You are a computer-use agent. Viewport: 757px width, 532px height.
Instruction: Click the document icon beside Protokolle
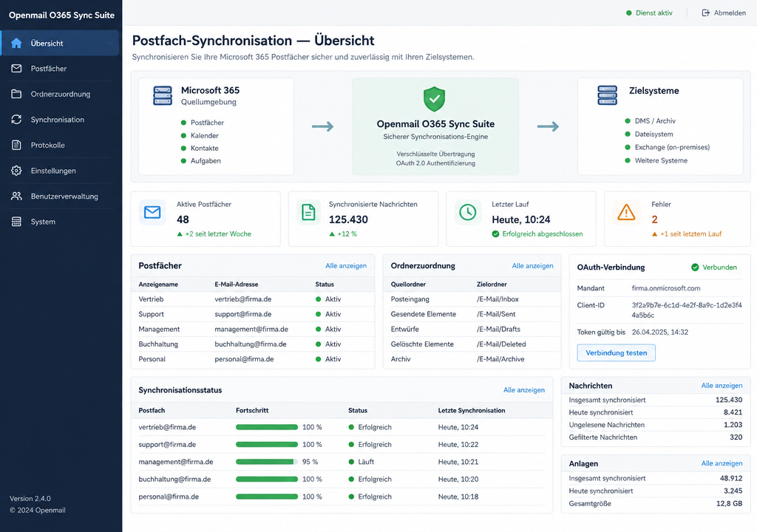coord(16,145)
